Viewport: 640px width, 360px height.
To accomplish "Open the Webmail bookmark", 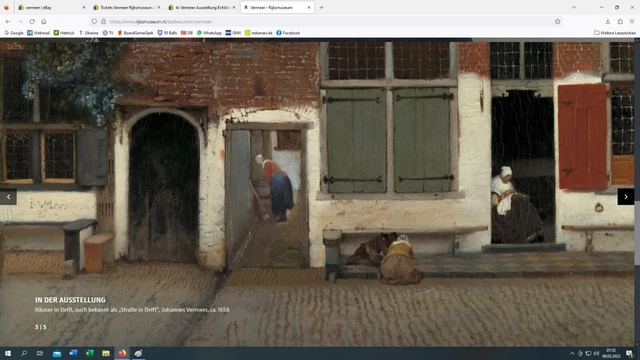I will [38, 33].
